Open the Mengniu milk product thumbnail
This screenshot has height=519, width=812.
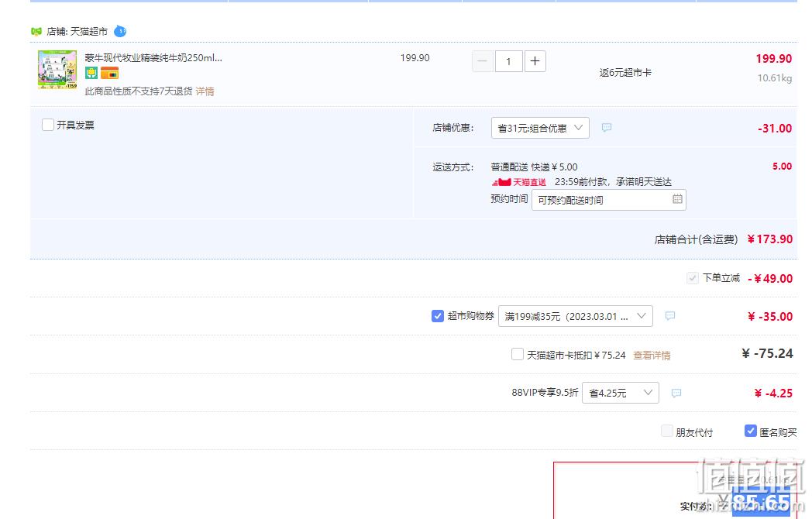57,70
